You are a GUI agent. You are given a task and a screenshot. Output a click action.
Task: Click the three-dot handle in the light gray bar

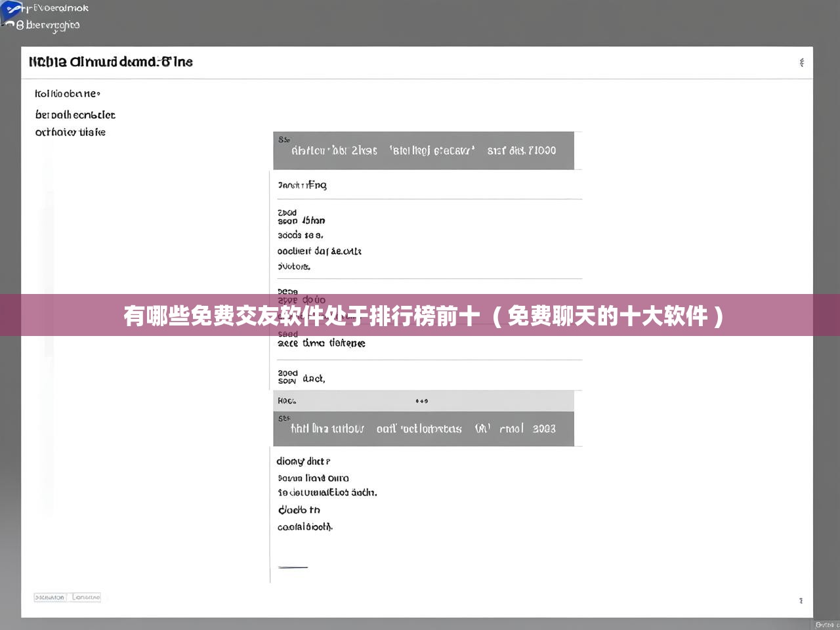click(421, 401)
